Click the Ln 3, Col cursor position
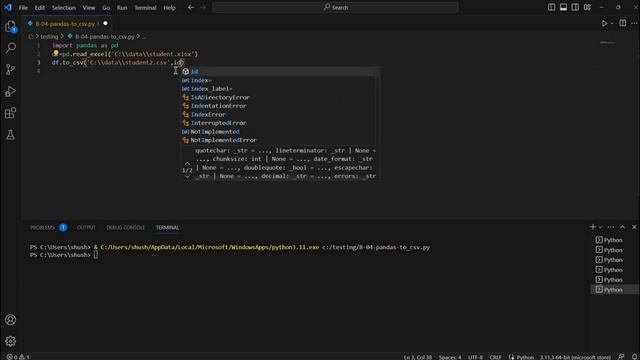Viewport: 640px width, 360px height. [418, 357]
